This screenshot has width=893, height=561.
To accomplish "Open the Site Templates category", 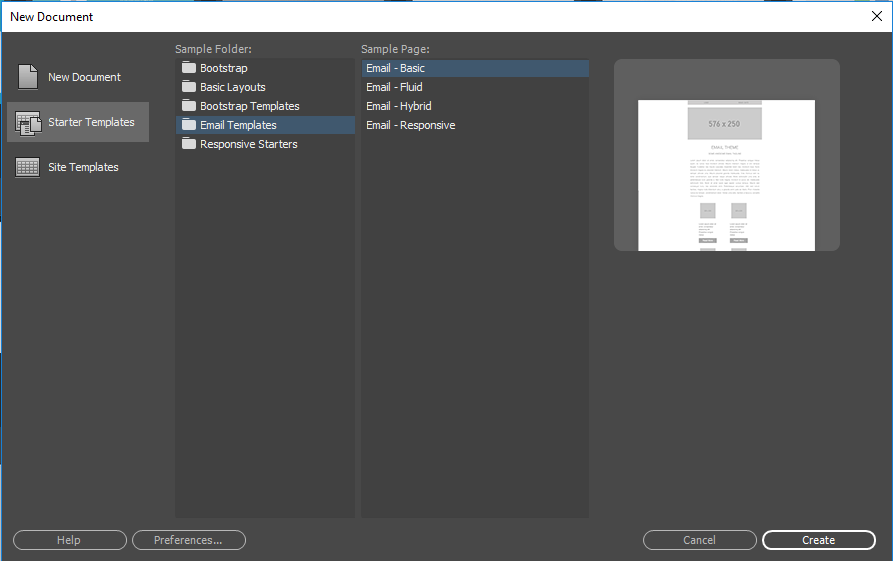I will 83,167.
